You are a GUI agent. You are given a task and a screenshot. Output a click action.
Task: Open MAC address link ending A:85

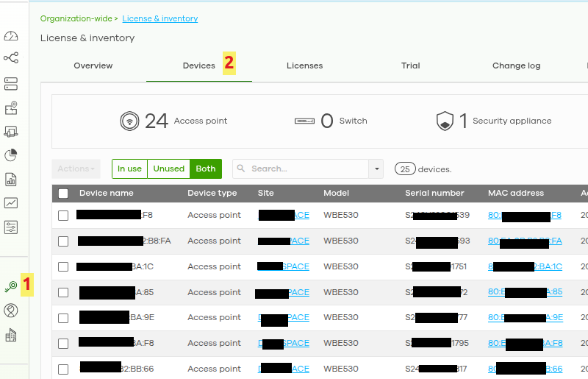click(525, 292)
